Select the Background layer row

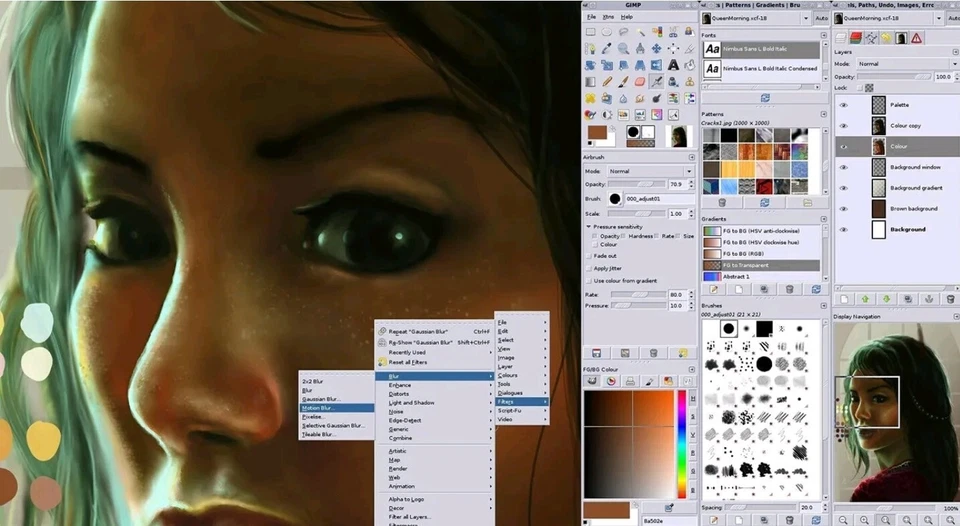[898, 230]
